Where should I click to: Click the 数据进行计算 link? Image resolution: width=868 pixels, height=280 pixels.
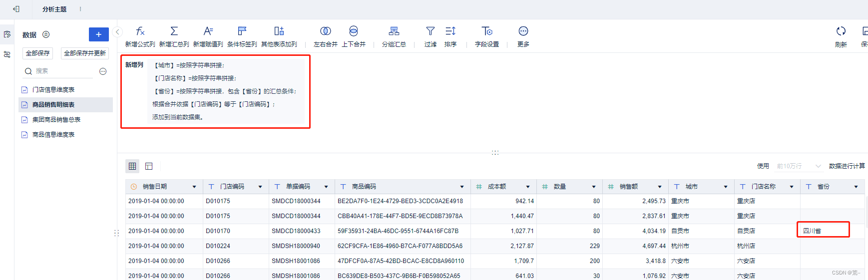847,166
